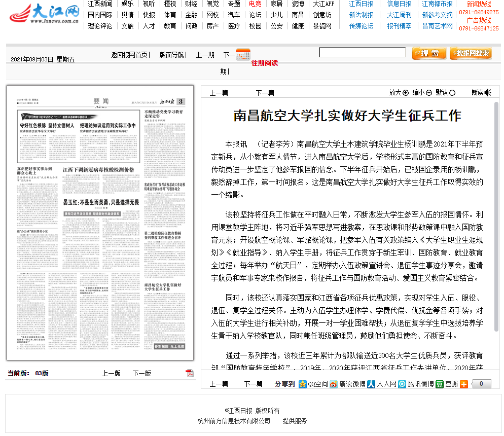Screen dimensions: 504x436
Task: Click the PDF download icon
Action: point(190,373)
